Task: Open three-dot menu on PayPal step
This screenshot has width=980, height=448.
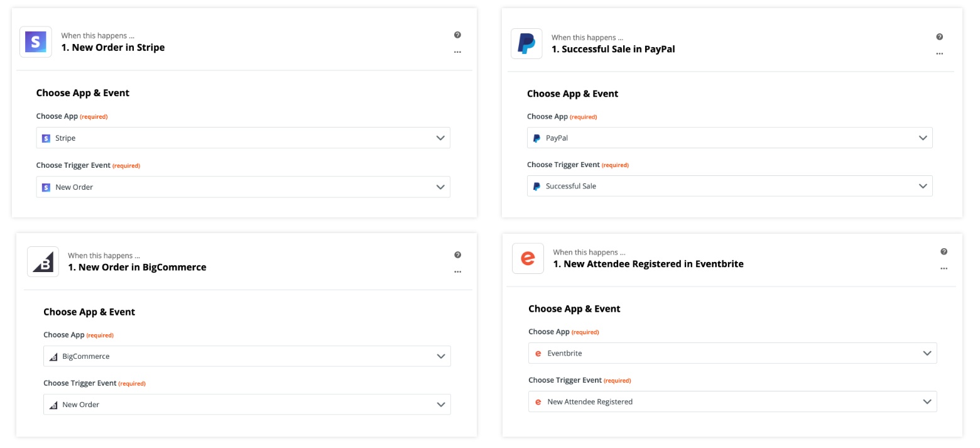Action: coord(939,54)
